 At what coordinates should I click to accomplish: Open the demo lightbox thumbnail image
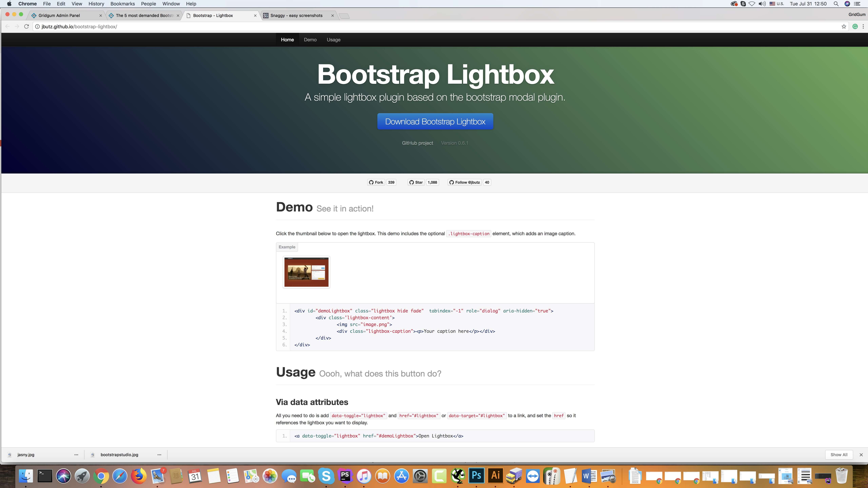pos(306,272)
